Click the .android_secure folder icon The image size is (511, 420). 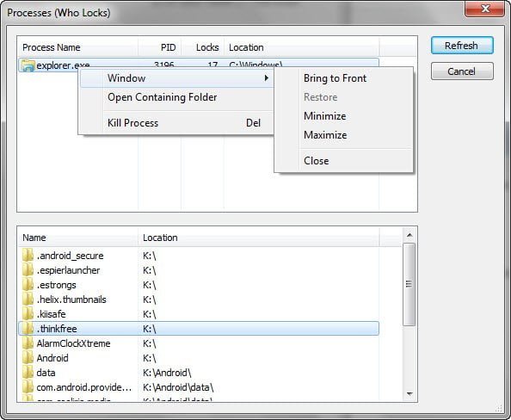click(28, 256)
